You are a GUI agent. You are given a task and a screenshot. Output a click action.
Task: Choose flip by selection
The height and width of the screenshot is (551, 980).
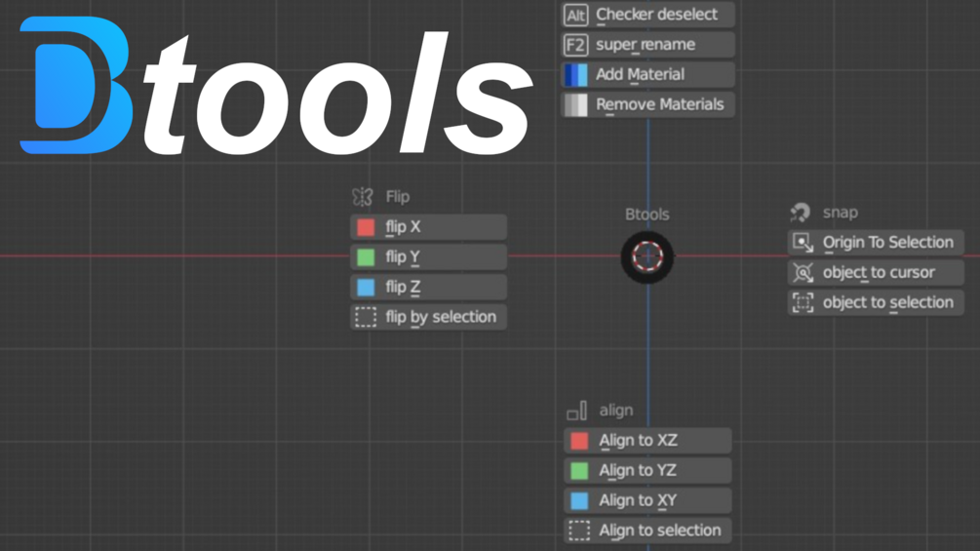point(429,317)
